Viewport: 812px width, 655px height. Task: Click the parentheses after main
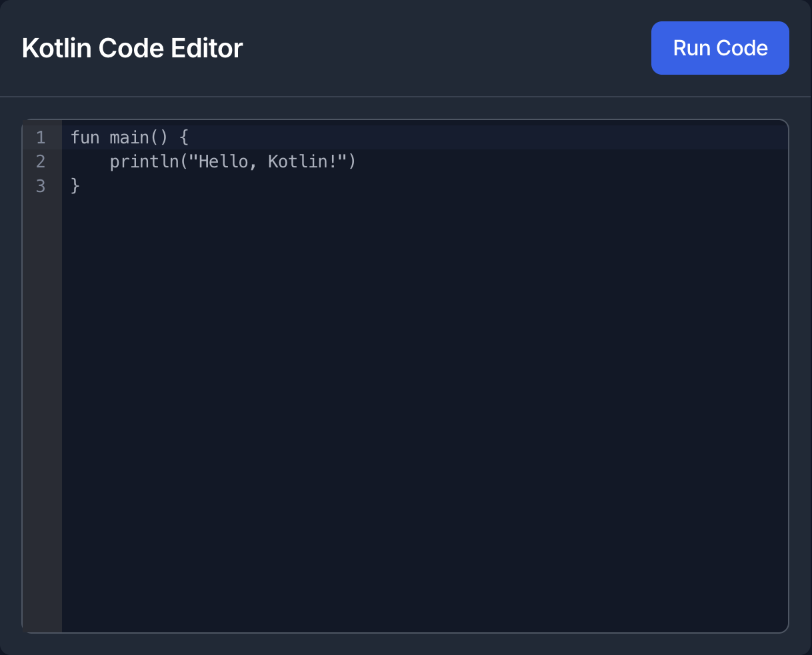coord(160,137)
